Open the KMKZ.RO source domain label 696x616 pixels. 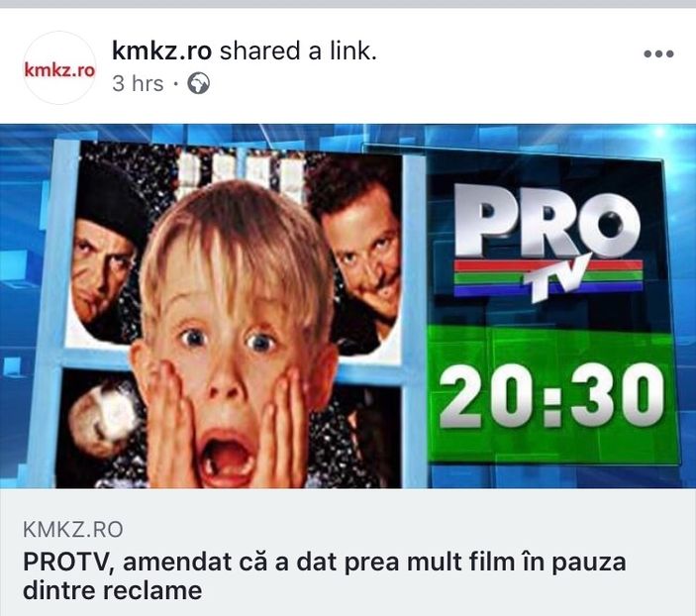pos(73,530)
